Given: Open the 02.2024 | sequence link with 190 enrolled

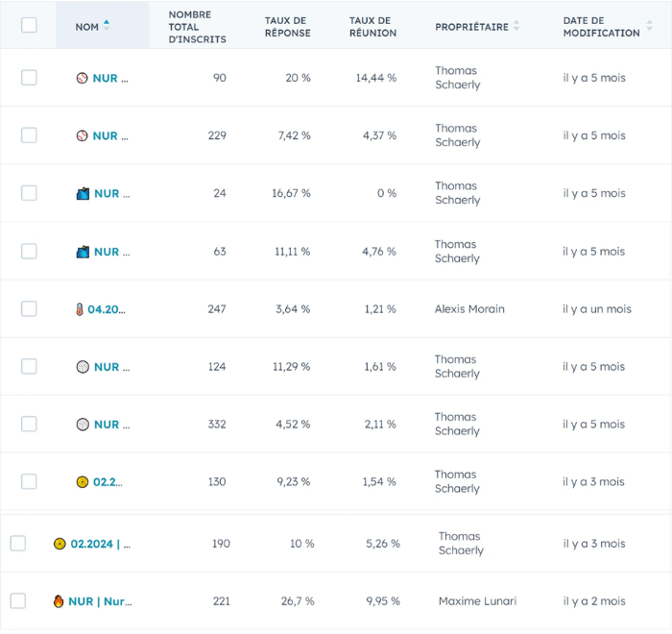Looking at the screenshot, I should [100, 544].
